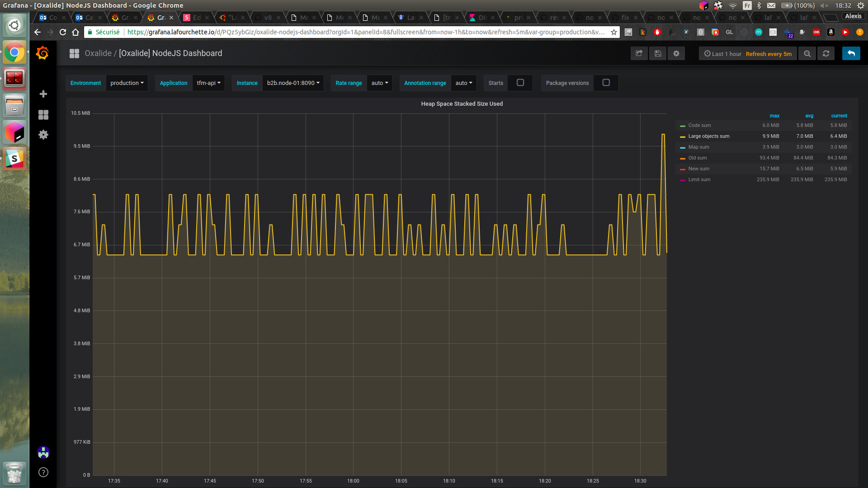Image resolution: width=868 pixels, height=488 pixels.
Task: Expand the Instance b2b.node-01:8090 dropdown
Action: (293, 83)
